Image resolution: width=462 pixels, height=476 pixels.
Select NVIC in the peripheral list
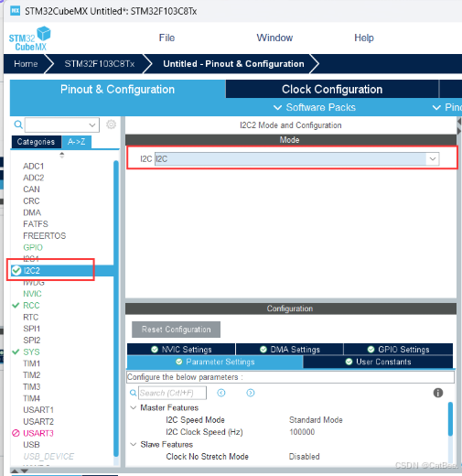tap(32, 294)
